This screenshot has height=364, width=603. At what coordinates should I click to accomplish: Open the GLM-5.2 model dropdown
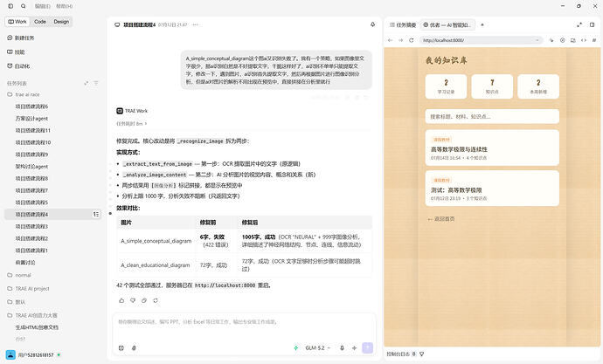[317, 348]
